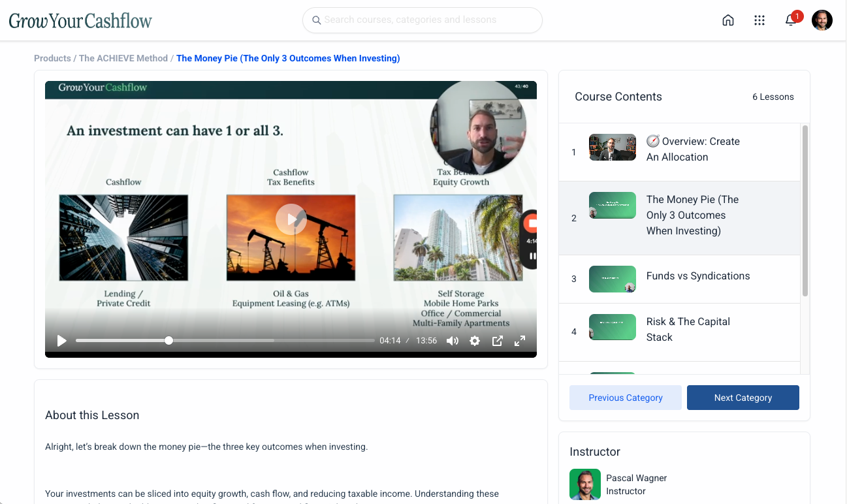Click the home icon in header

tap(728, 20)
